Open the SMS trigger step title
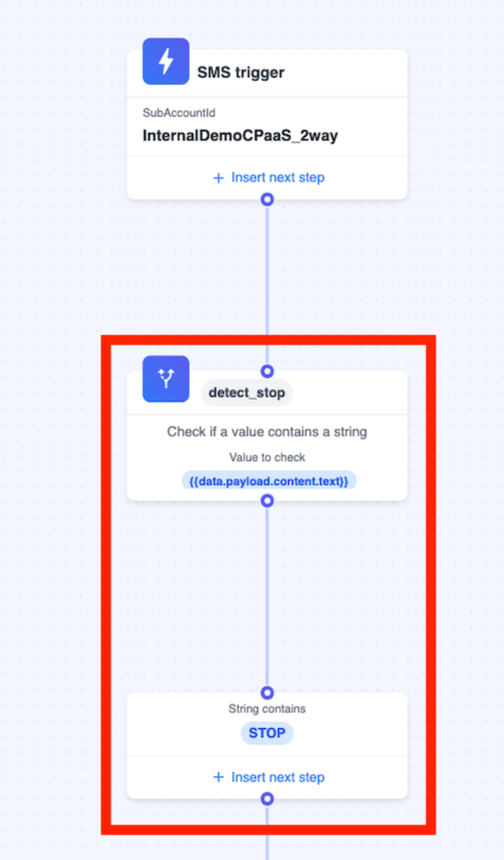504x860 pixels. pyautogui.click(x=241, y=73)
